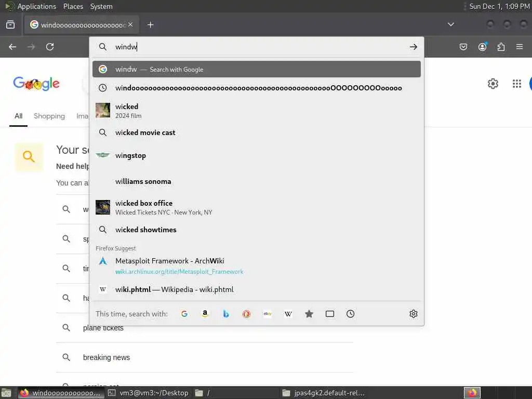
Task: Choose the 'wingstop' suggestion
Action: tap(257, 155)
